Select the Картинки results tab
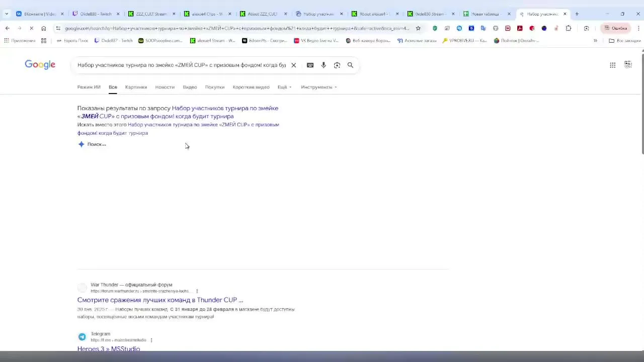This screenshot has height=362, width=644. coord(136,87)
